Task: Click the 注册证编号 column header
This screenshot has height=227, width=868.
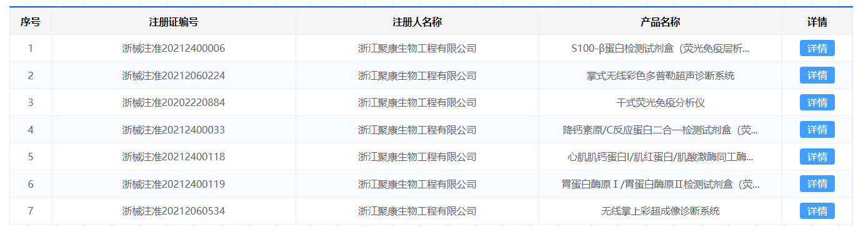Action: point(174,22)
